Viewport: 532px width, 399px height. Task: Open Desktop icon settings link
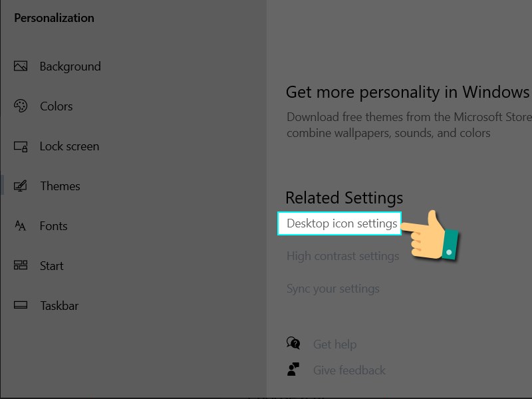coord(342,223)
